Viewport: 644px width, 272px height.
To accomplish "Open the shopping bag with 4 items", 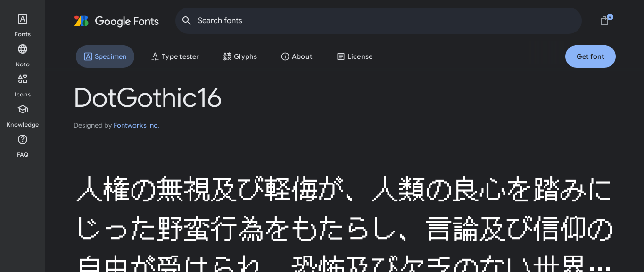I will pos(604,21).
